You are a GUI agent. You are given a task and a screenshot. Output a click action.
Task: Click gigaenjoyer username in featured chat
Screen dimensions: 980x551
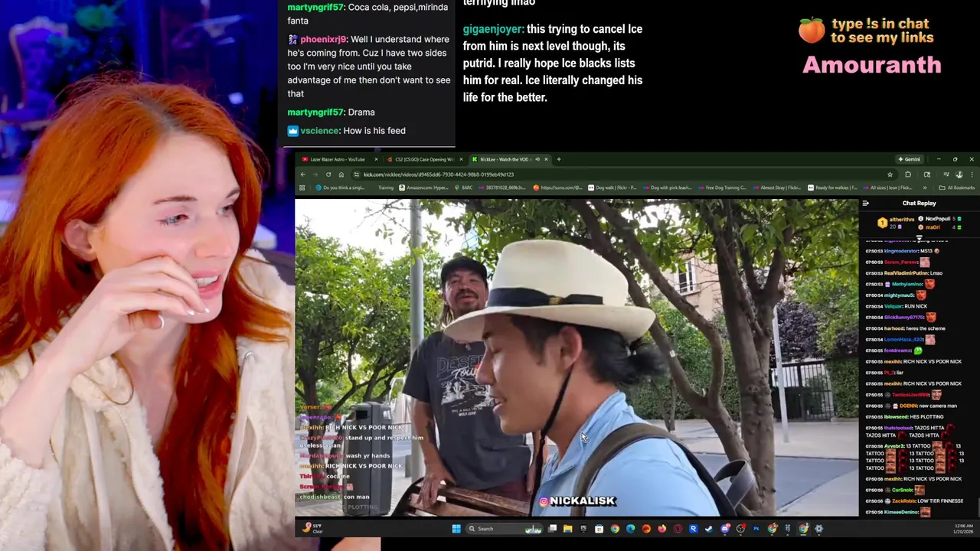[492, 29]
